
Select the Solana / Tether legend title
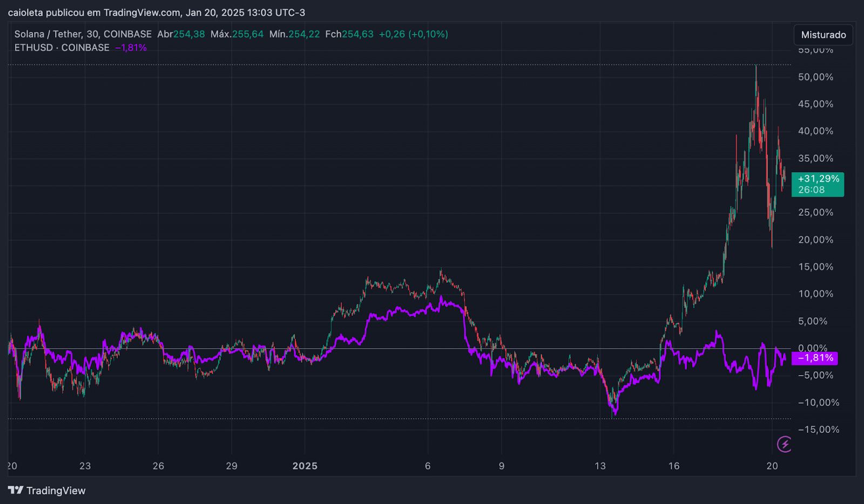pyautogui.click(x=83, y=34)
